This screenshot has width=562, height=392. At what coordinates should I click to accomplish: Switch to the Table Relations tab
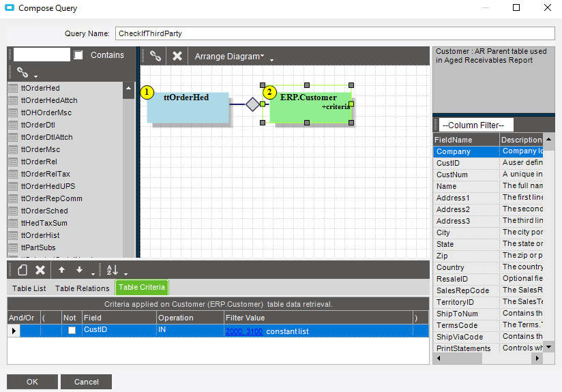pos(82,288)
